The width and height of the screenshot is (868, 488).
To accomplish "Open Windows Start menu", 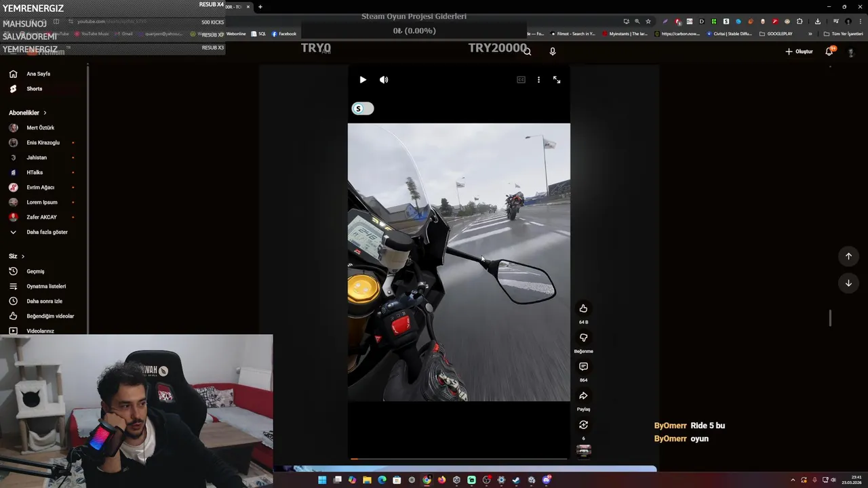I will coord(322,480).
